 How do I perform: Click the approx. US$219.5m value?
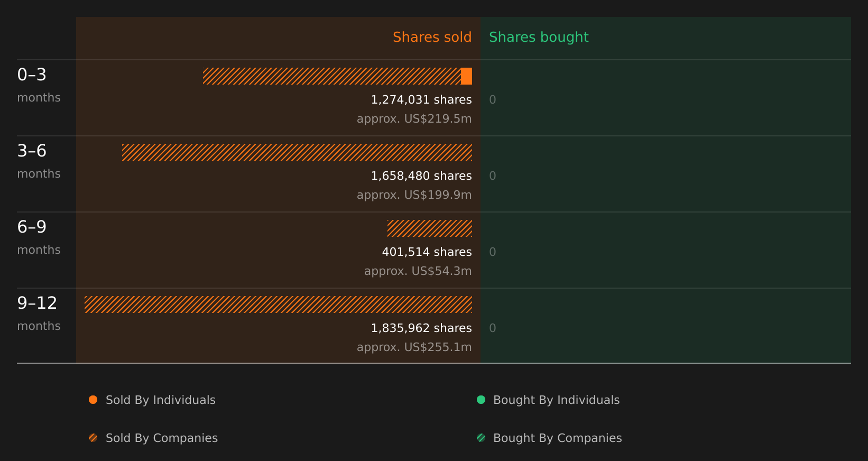coord(414,119)
